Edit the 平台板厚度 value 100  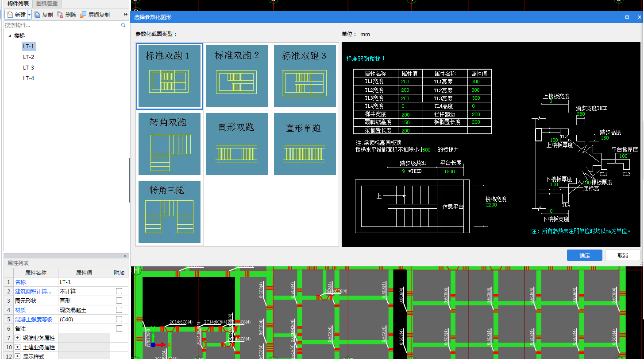tap(623, 156)
